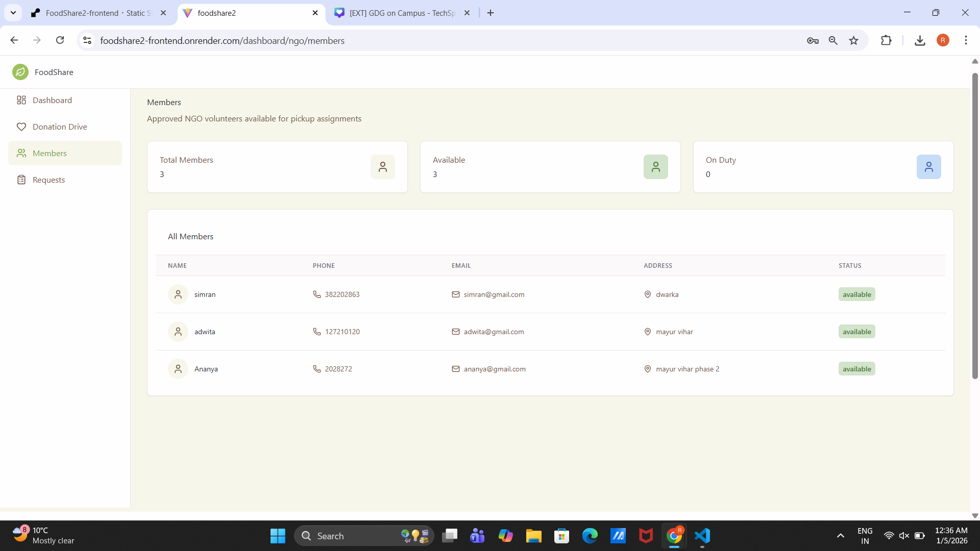Click simran's avatar icon

pos(178,294)
